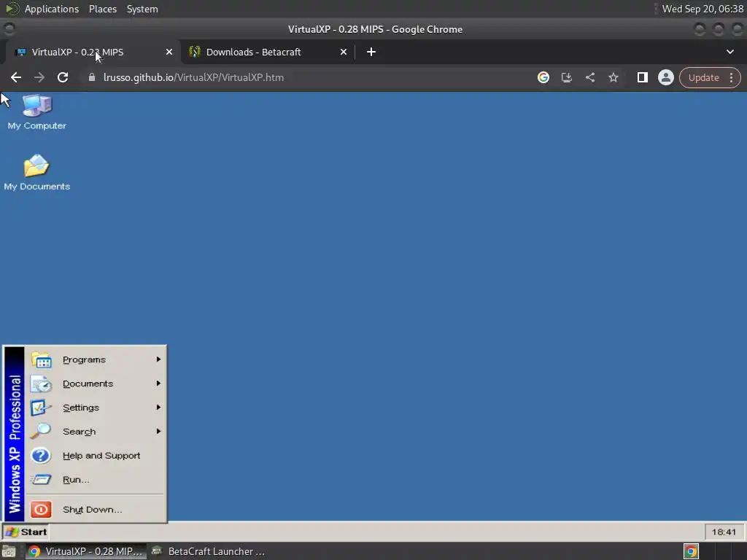This screenshot has height=560, width=747.
Task: Open the tab search chevron dropdown
Action: click(729, 52)
